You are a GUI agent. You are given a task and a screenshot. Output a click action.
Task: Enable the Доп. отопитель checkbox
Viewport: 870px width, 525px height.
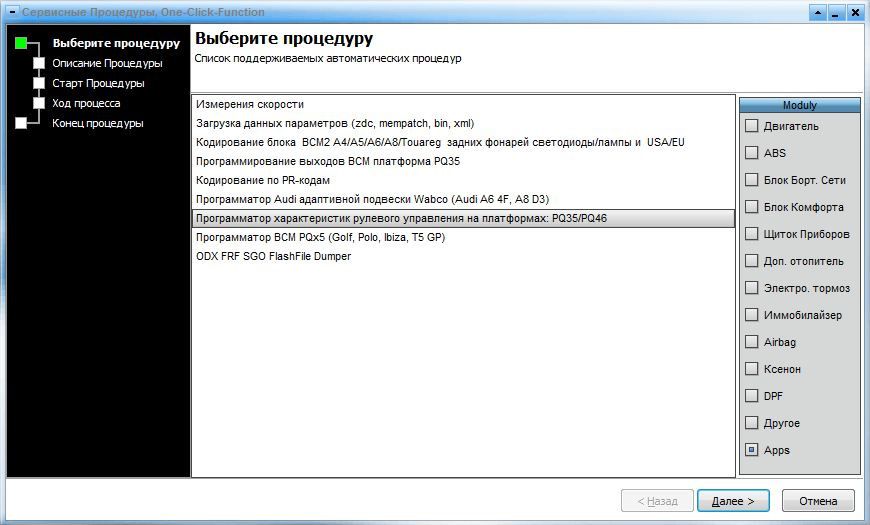coord(751,261)
